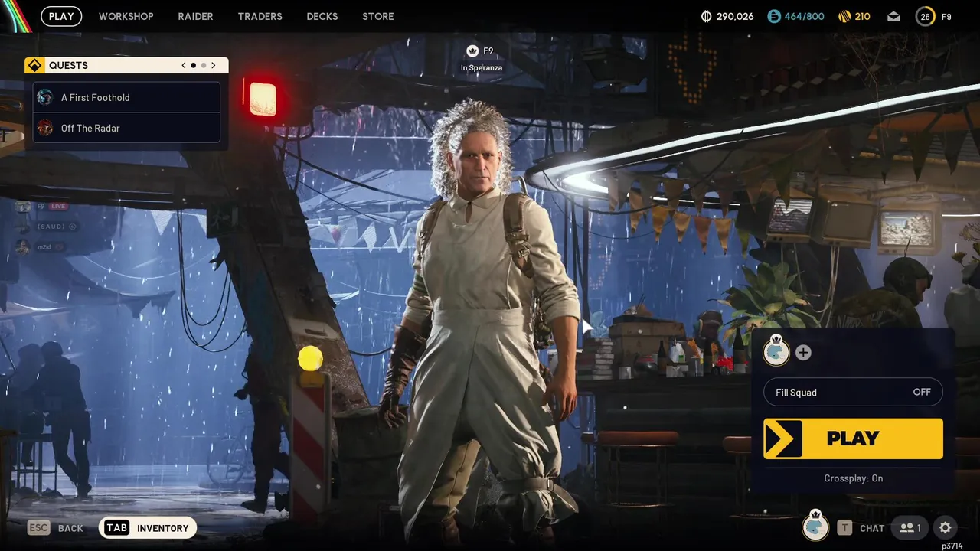Screen dimensions: 980x551
Task: Open the Off The Radar quest
Action: coord(126,128)
